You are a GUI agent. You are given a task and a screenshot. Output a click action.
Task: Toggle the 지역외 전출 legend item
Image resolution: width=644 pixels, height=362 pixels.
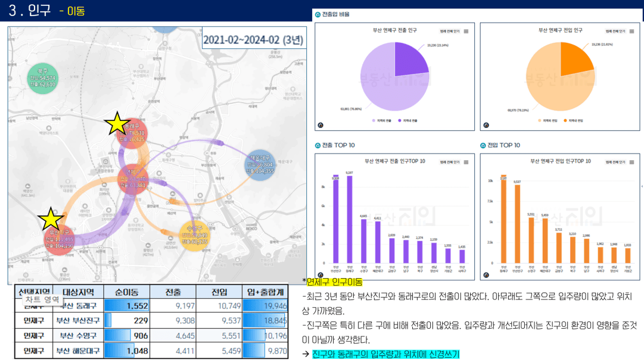381,121
